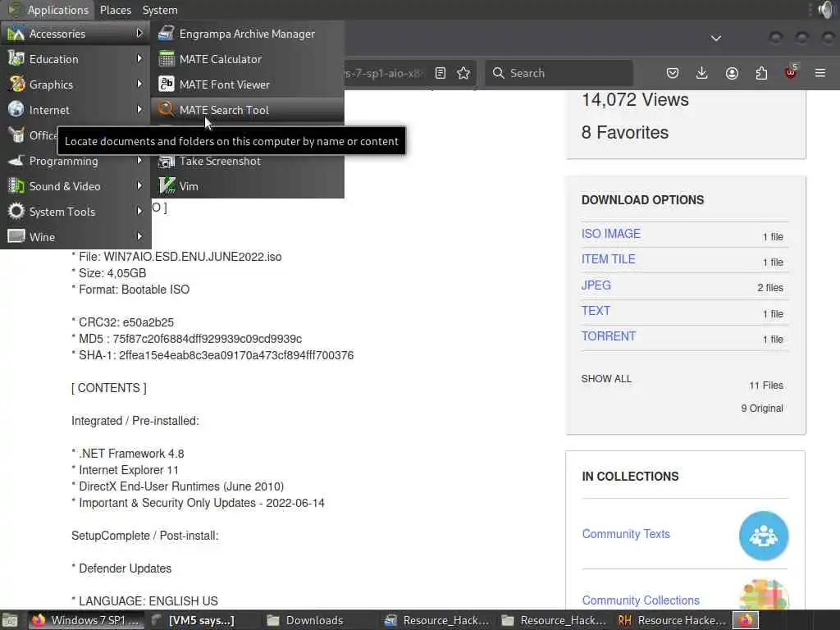Open MATE Font Viewer
The height and width of the screenshot is (630, 840).
click(247, 84)
